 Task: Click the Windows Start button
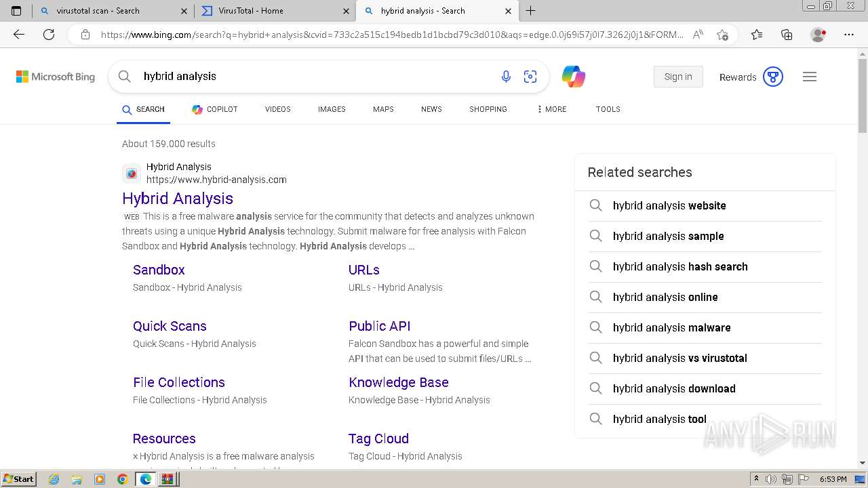pyautogui.click(x=18, y=479)
